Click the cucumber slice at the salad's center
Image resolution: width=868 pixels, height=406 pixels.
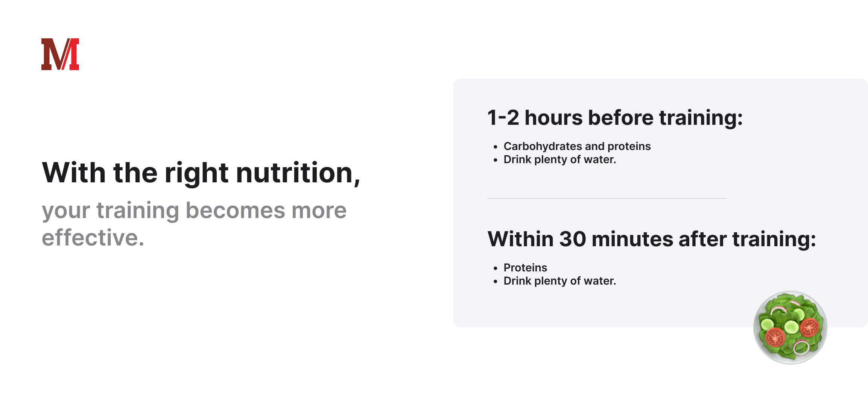pos(792,327)
